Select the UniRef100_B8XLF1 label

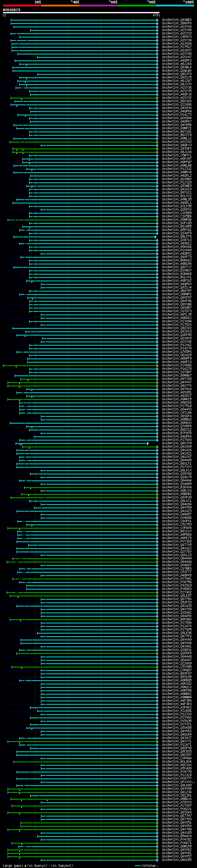pos(177,464)
